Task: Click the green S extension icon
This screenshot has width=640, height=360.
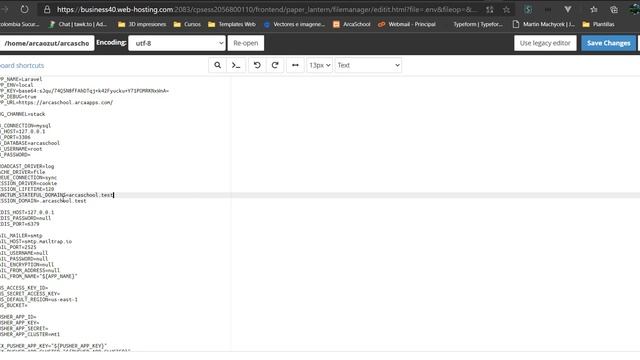Action: tap(528, 9)
